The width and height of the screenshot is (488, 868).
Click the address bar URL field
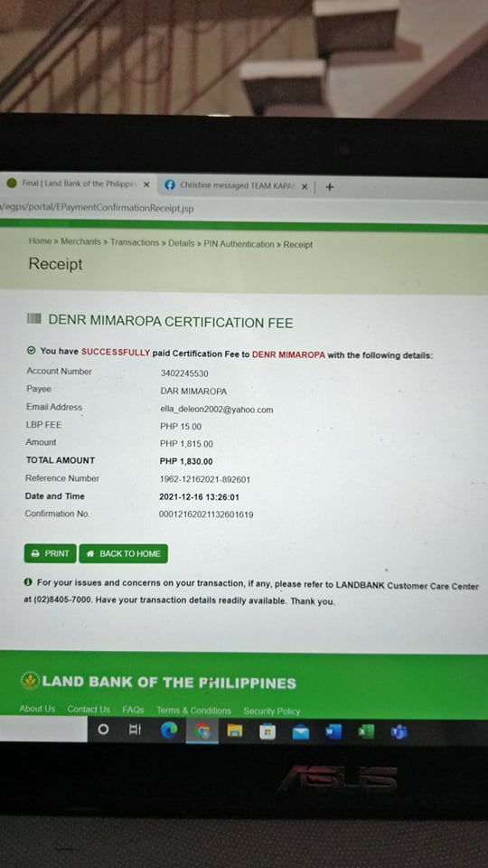coord(243,209)
